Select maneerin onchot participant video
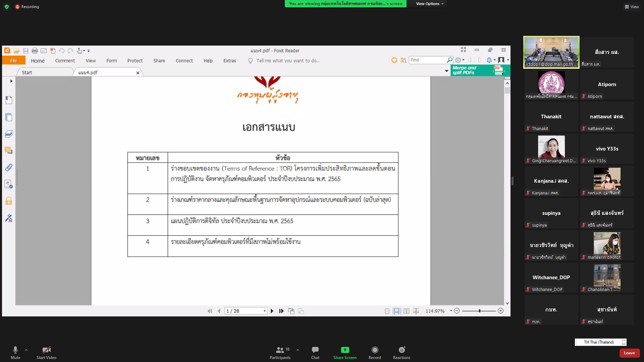The width and height of the screenshot is (644, 362). (x=607, y=245)
